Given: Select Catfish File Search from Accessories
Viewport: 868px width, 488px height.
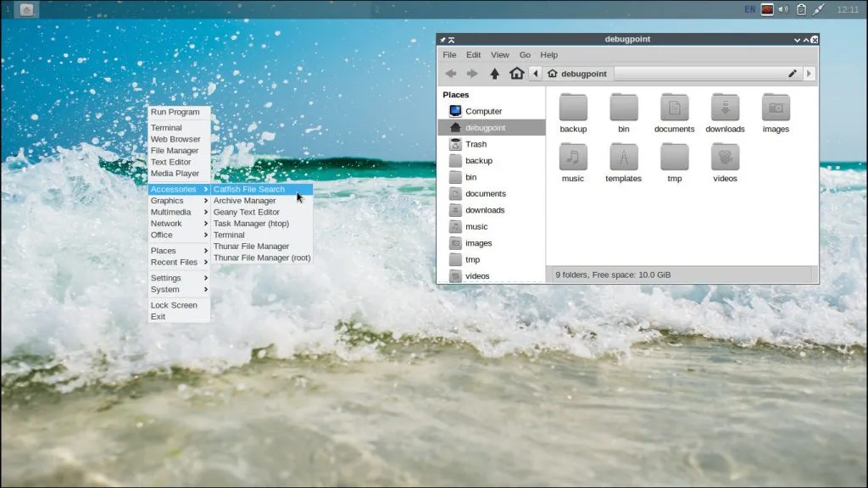Looking at the screenshot, I should tap(250, 188).
